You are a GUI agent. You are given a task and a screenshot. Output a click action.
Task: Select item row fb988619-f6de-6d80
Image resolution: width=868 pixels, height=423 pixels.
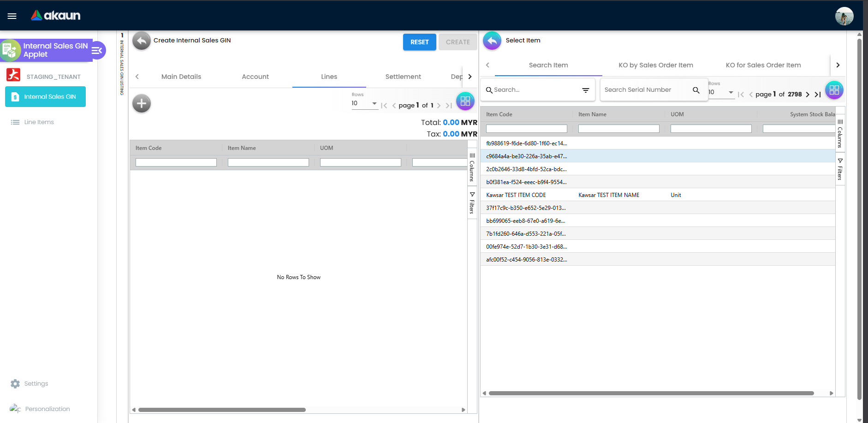(x=658, y=143)
